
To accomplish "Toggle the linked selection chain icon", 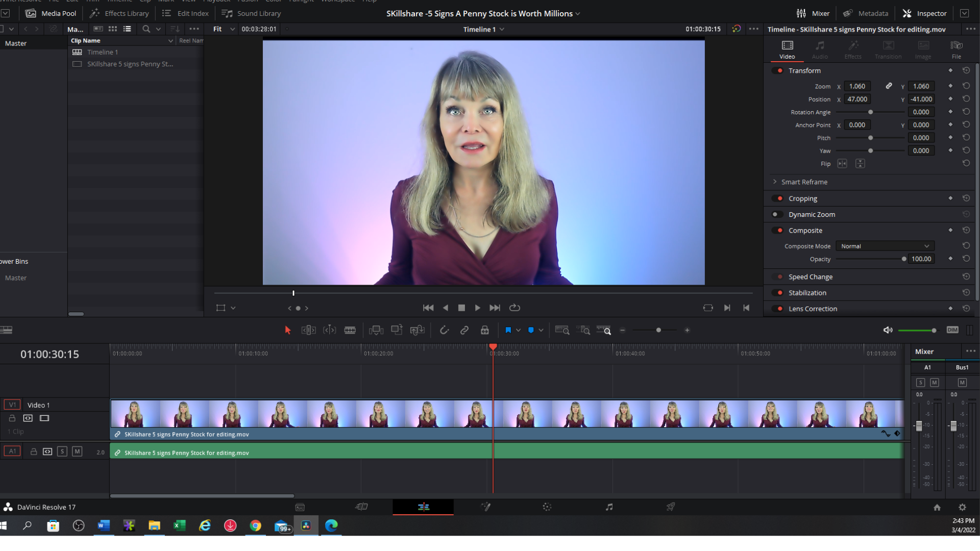I will point(464,330).
